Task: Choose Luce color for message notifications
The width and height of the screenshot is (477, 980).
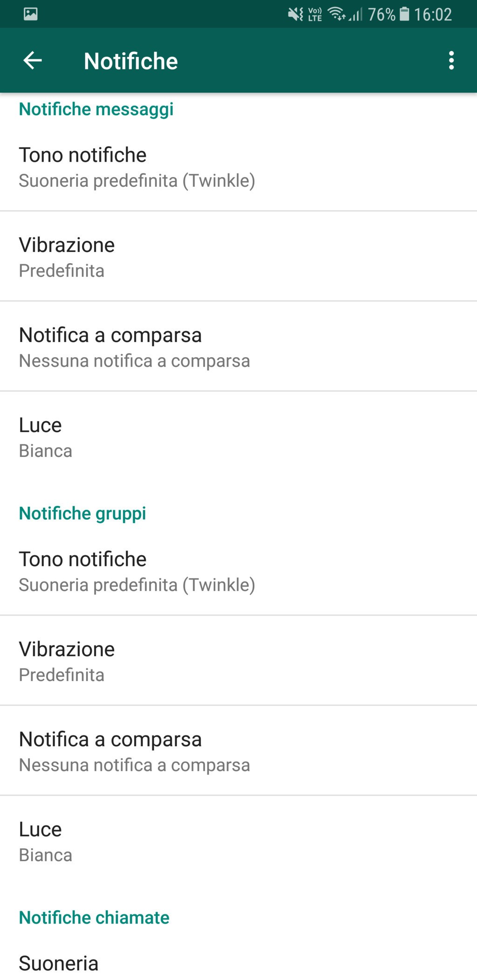Action: click(x=45, y=437)
